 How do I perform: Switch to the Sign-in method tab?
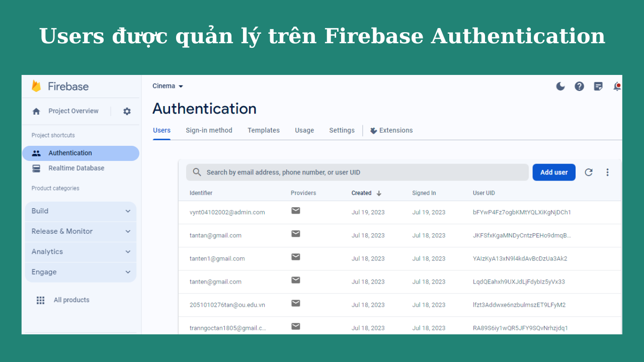[209, 131]
